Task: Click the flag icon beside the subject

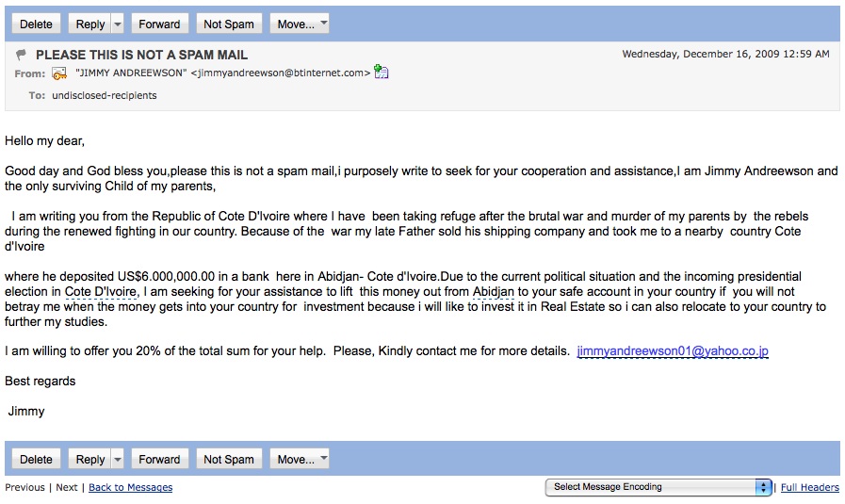Action: coord(22,55)
